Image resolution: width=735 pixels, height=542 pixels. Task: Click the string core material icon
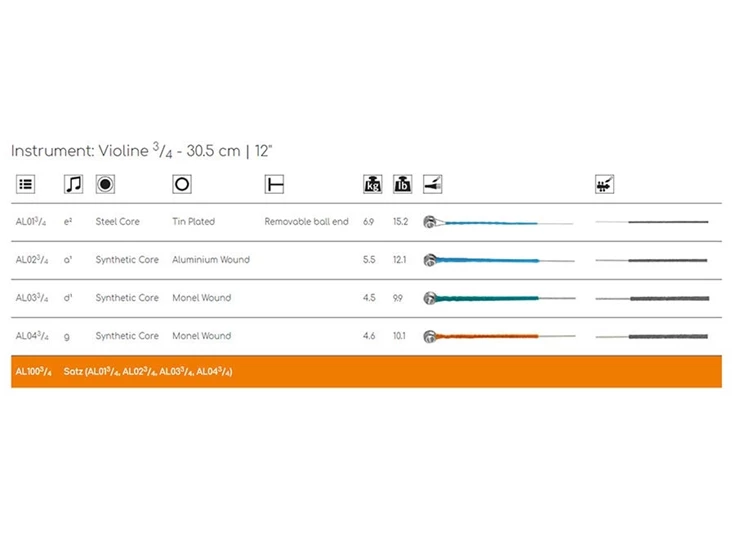click(x=105, y=184)
